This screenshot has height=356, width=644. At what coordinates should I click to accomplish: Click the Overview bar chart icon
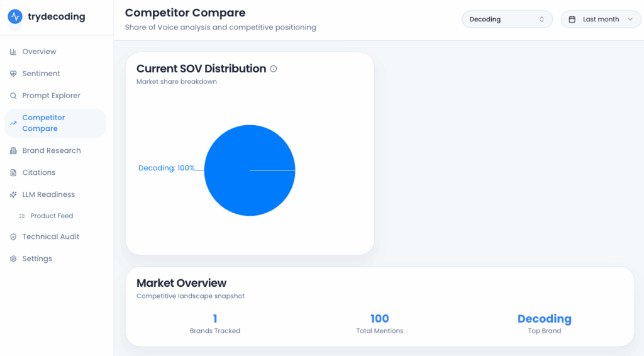click(13, 52)
